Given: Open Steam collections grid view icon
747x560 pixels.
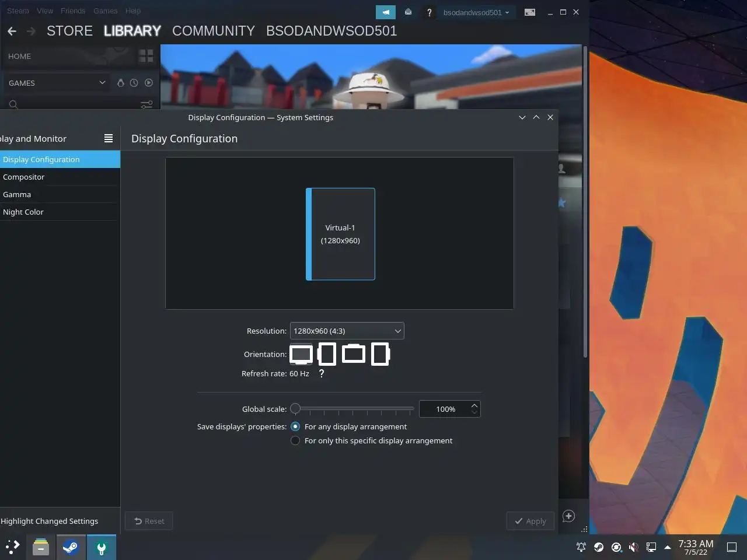Looking at the screenshot, I should tap(146, 56).
